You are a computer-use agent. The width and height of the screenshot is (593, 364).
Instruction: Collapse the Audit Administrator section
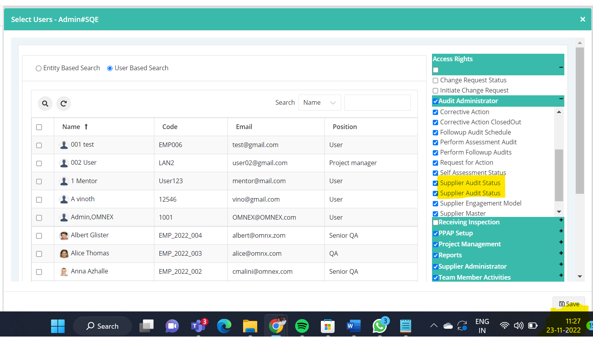tap(561, 98)
